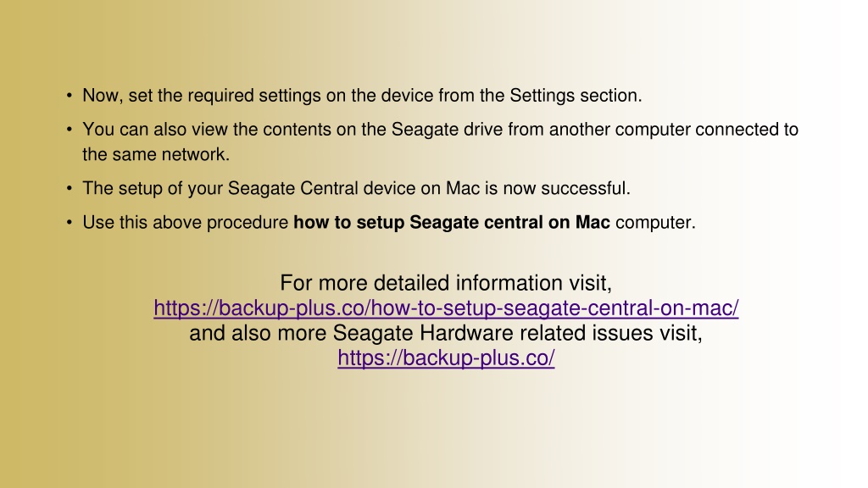Screen dimensions: 868x488
Task: Click the "the same network." line
Action: [156, 154]
